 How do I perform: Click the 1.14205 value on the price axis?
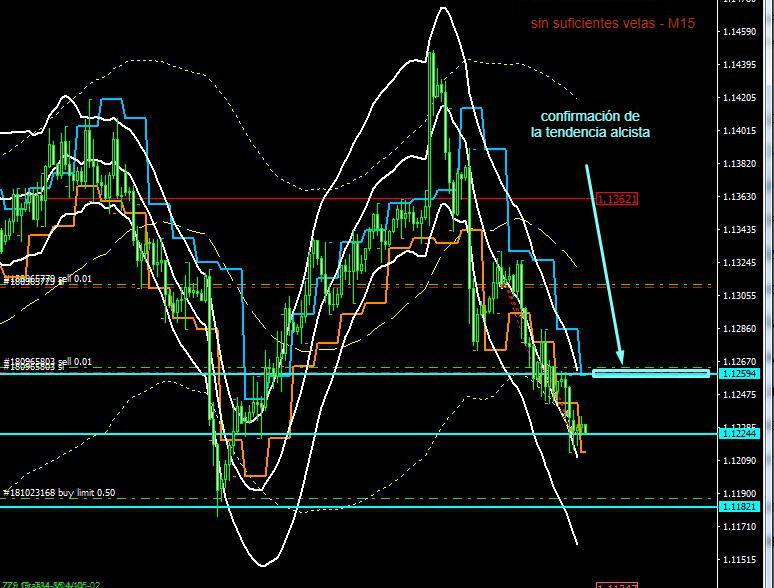click(739, 98)
